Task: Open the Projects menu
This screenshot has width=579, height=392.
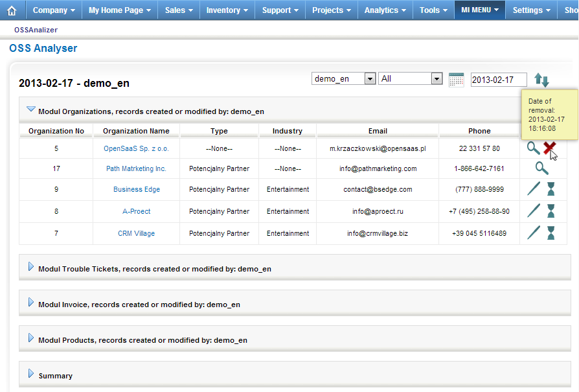Action: 331,10
